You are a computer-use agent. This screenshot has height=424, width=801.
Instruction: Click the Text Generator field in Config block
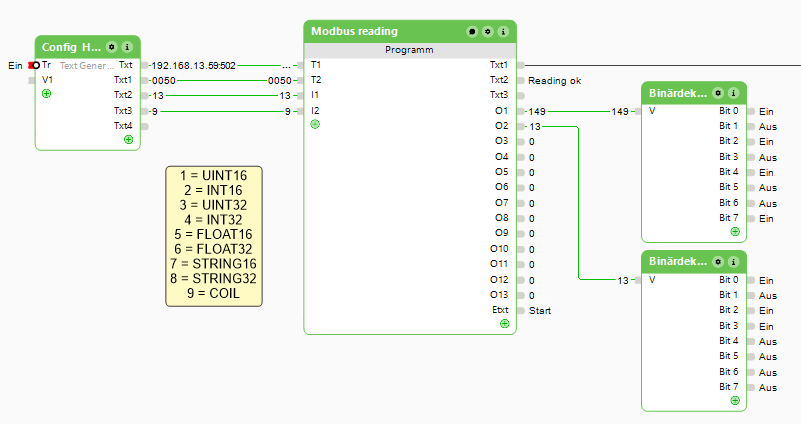coord(87,65)
